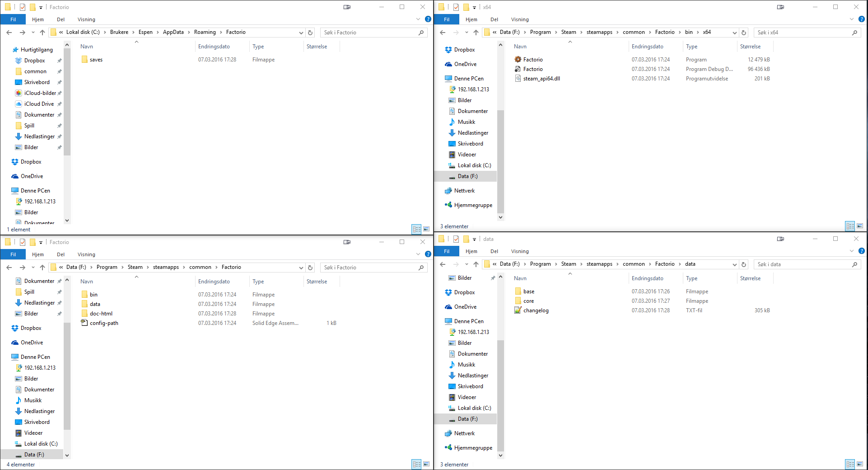Open iCloud-bilder in quick access
868x470 pixels.
coord(40,93)
